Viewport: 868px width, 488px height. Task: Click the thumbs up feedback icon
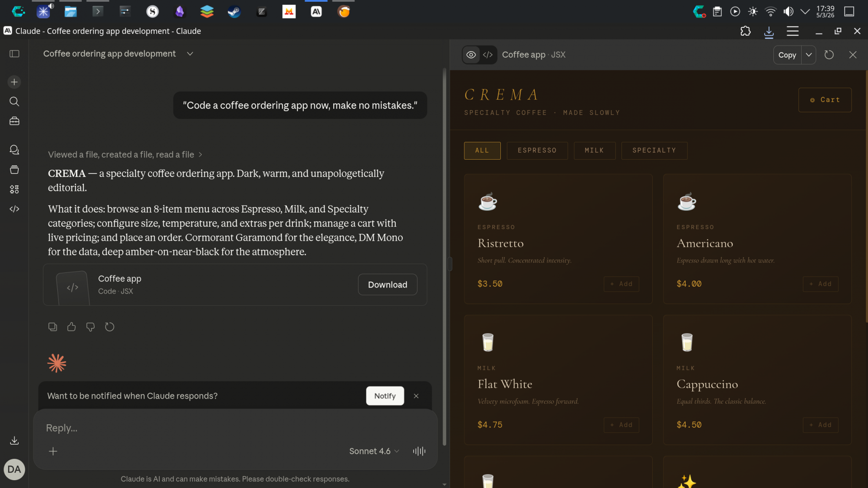pos(72,327)
